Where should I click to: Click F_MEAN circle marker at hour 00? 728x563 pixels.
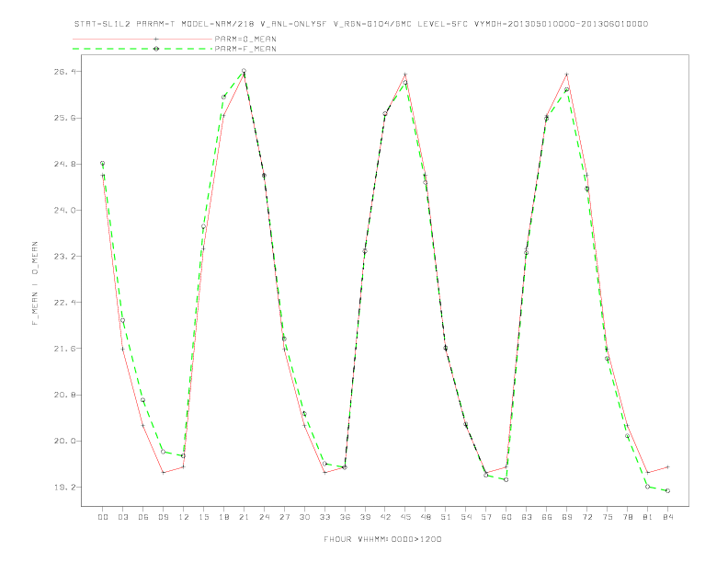pos(103,164)
